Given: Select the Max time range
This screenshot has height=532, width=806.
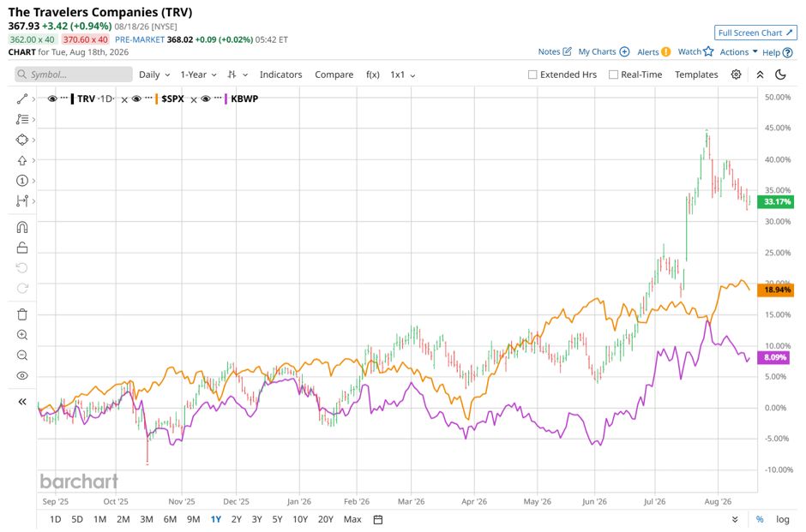Looking at the screenshot, I should coord(352,519).
